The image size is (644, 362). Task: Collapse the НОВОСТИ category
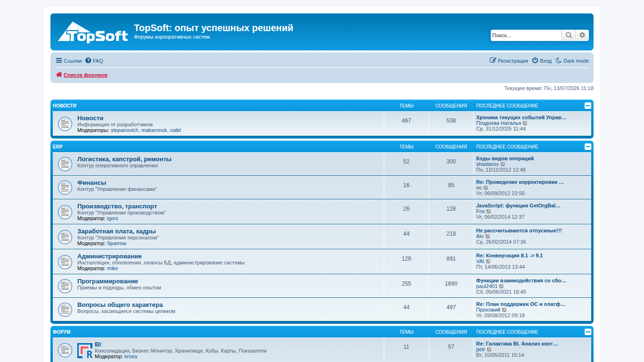pyautogui.click(x=588, y=106)
